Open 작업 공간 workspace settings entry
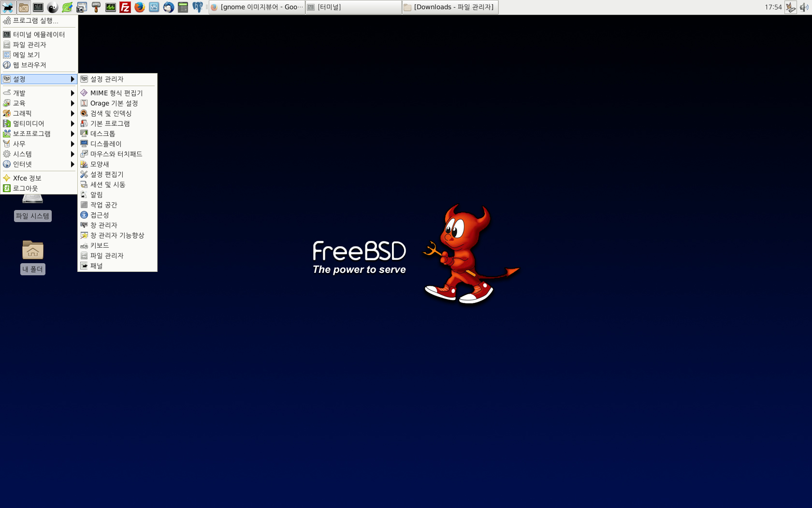 click(x=117, y=205)
